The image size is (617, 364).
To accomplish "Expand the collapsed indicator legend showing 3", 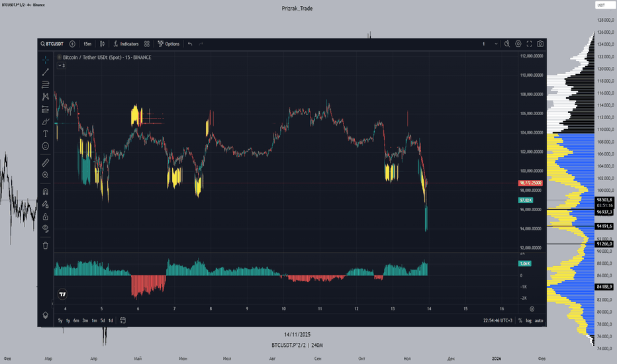I will click(x=62, y=66).
